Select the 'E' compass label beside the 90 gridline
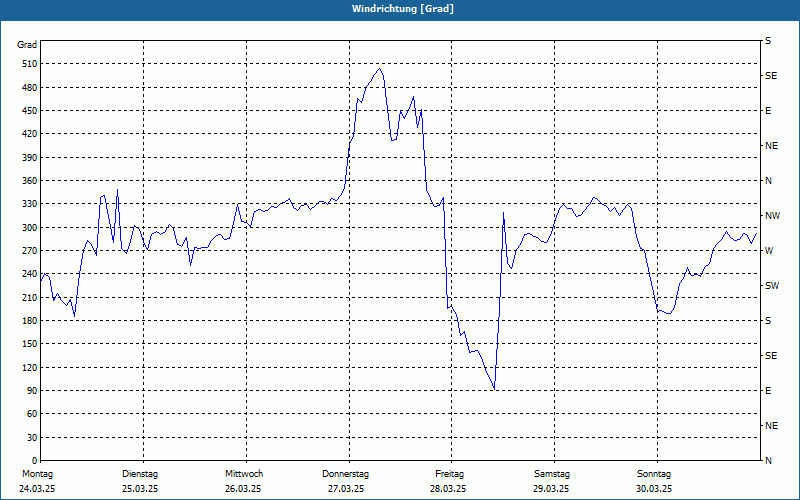This screenshot has width=800, height=500. [x=768, y=391]
